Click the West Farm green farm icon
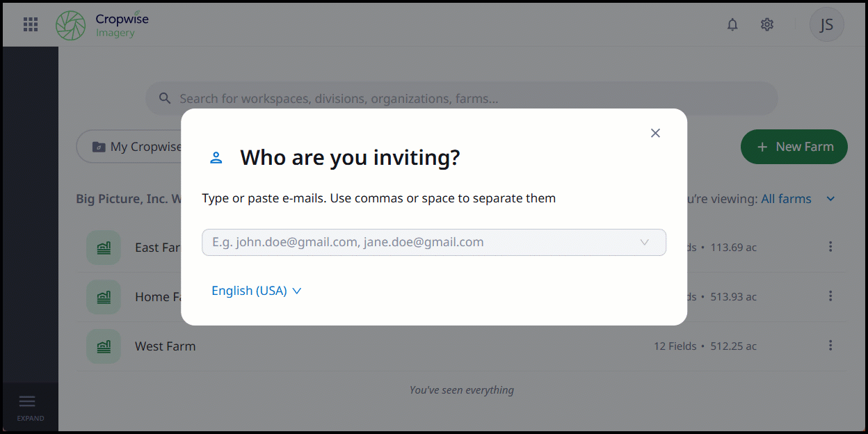Image resolution: width=868 pixels, height=434 pixels. point(103,346)
